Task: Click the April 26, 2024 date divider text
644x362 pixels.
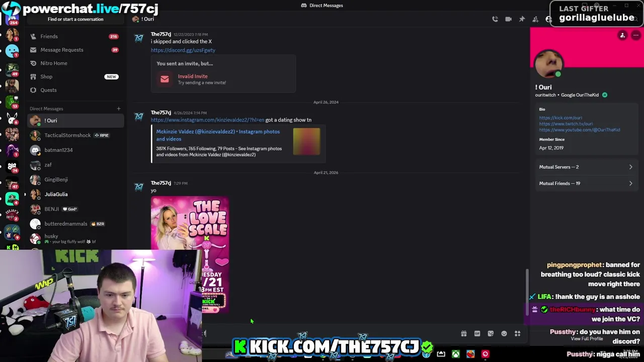Action: [326, 102]
